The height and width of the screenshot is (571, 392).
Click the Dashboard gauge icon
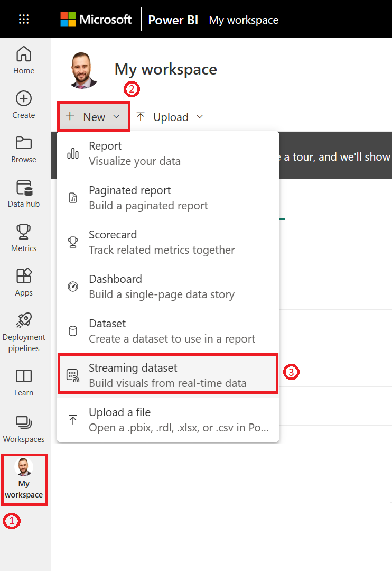[x=73, y=287]
